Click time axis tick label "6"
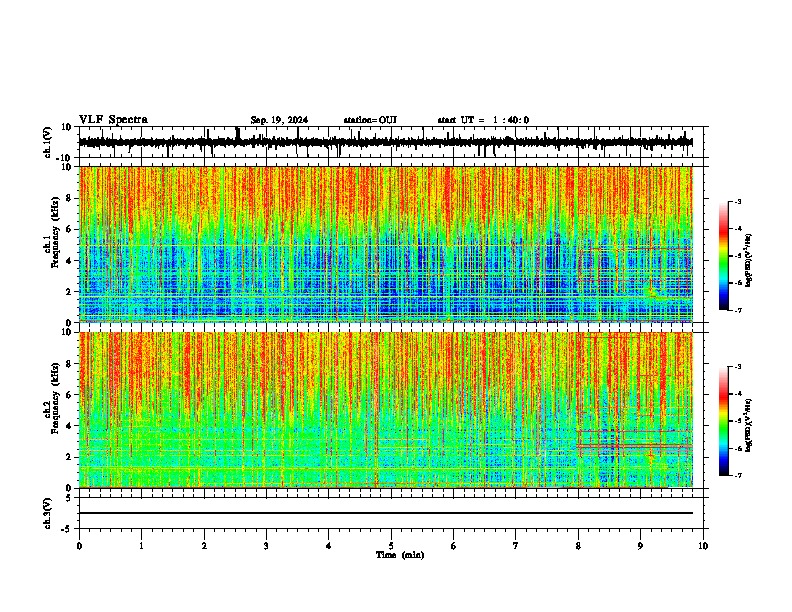This screenshot has height=612, width=792. point(454,546)
